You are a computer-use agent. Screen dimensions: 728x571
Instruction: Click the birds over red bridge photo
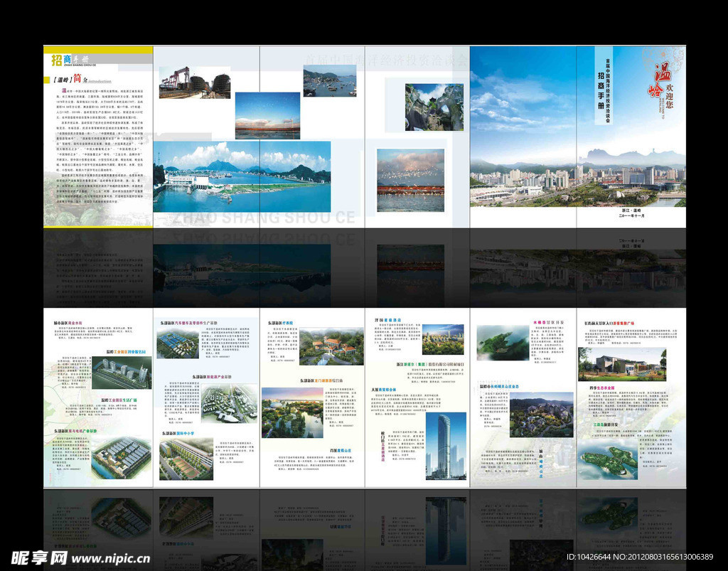(410, 180)
